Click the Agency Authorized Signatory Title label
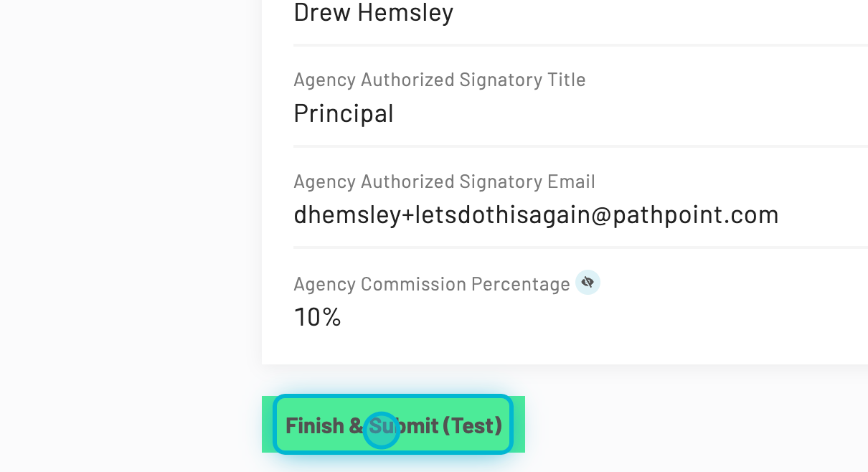 439,80
